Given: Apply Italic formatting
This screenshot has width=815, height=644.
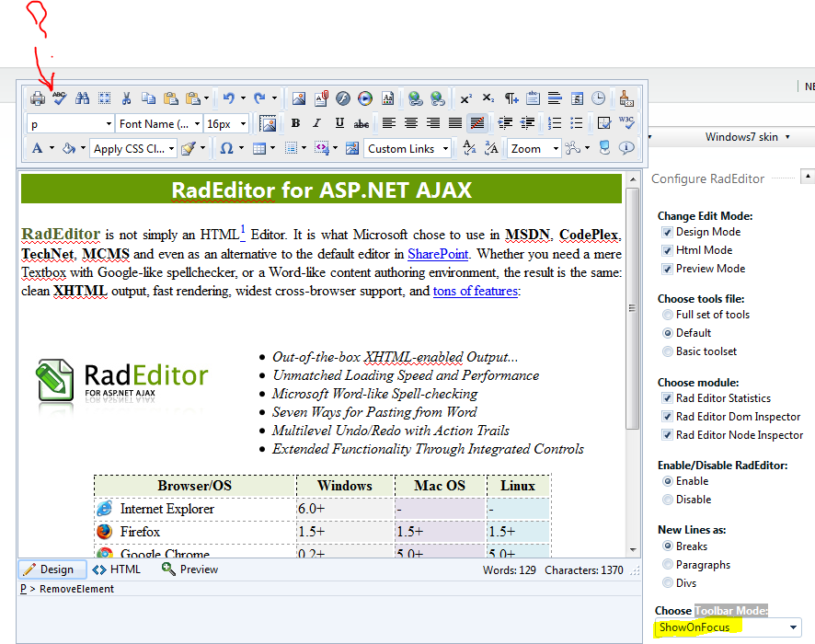Looking at the screenshot, I should [x=317, y=123].
